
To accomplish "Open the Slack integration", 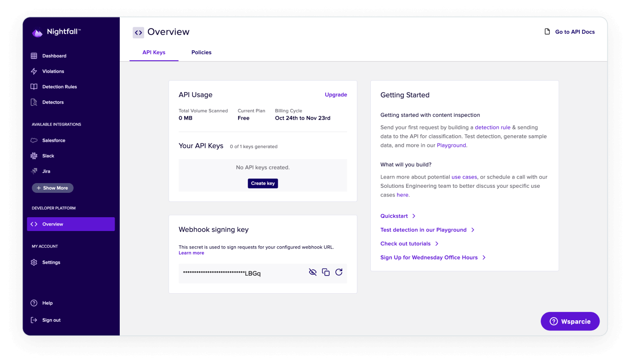I will (48, 156).
